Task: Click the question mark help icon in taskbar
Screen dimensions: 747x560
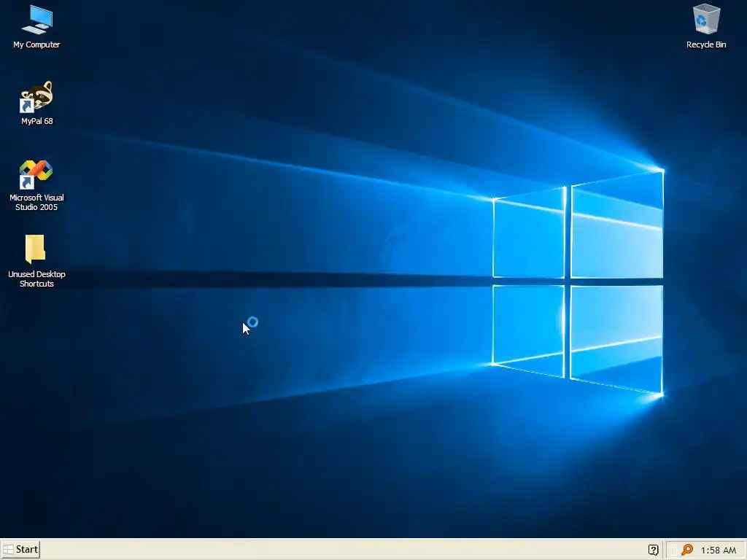Action: click(653, 550)
